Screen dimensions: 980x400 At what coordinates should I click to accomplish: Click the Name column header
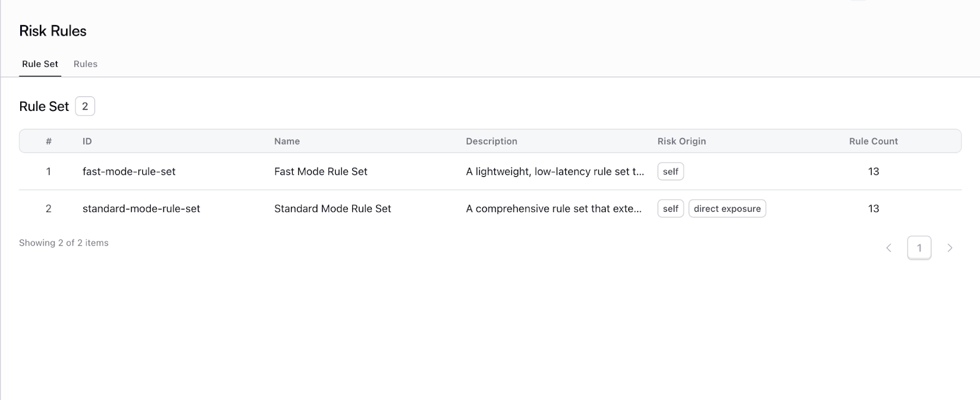287,141
